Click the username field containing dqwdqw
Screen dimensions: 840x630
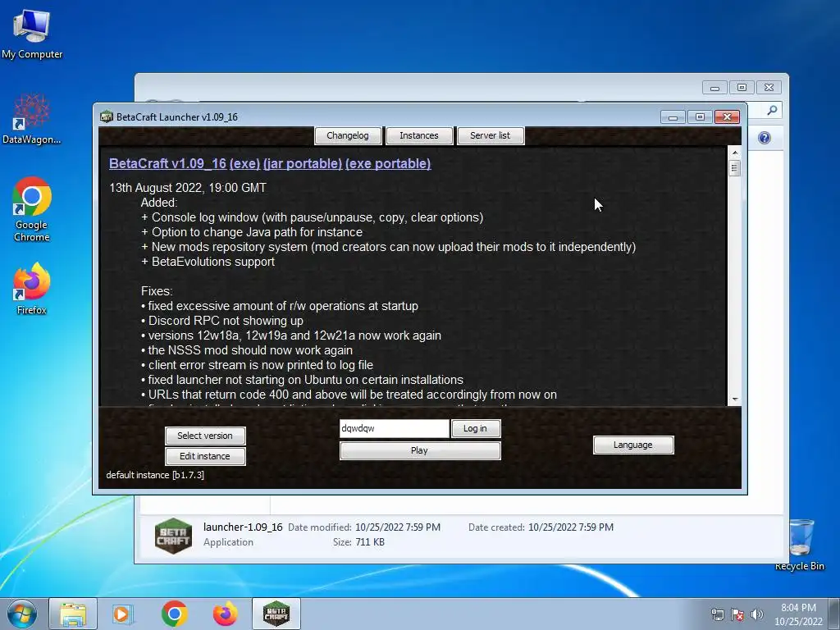pos(395,428)
